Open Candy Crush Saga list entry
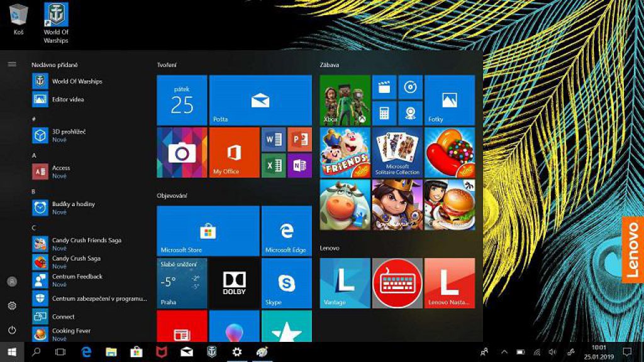 point(89,262)
